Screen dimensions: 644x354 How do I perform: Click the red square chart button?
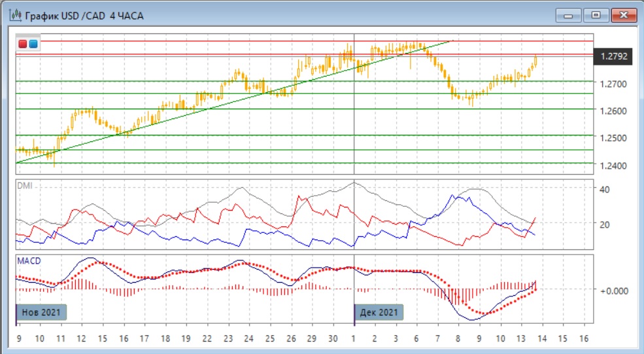[x=23, y=44]
